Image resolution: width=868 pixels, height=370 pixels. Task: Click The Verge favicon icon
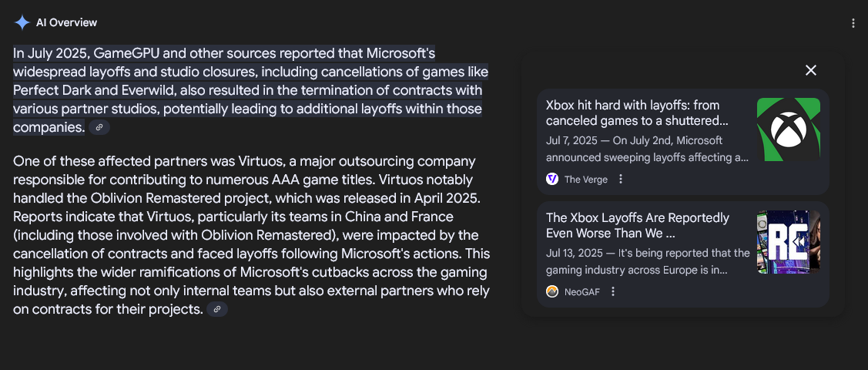(x=552, y=179)
